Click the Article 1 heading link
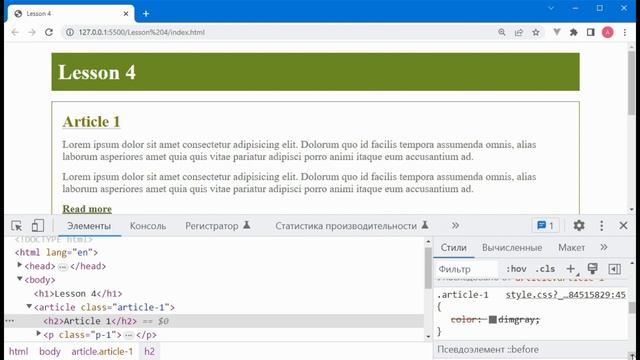This screenshot has width=640, height=360. pos(91,122)
